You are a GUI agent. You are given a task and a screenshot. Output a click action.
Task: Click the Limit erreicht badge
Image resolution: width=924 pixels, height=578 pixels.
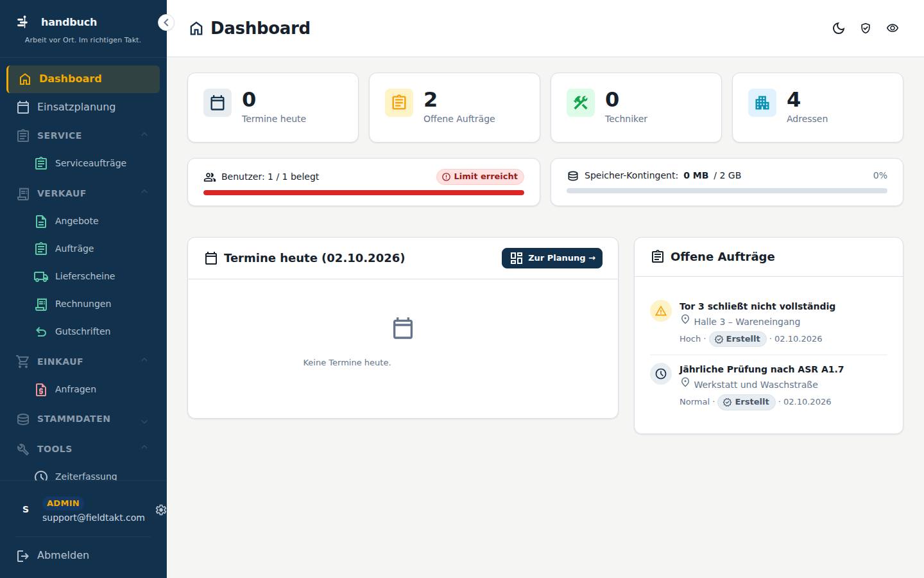(480, 177)
